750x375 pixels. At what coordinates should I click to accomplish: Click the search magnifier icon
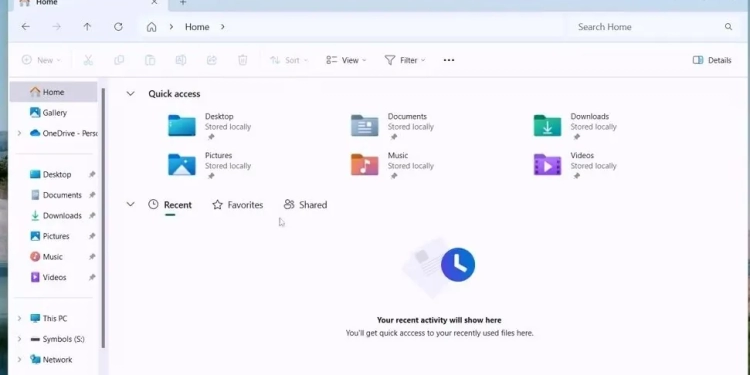(x=728, y=27)
